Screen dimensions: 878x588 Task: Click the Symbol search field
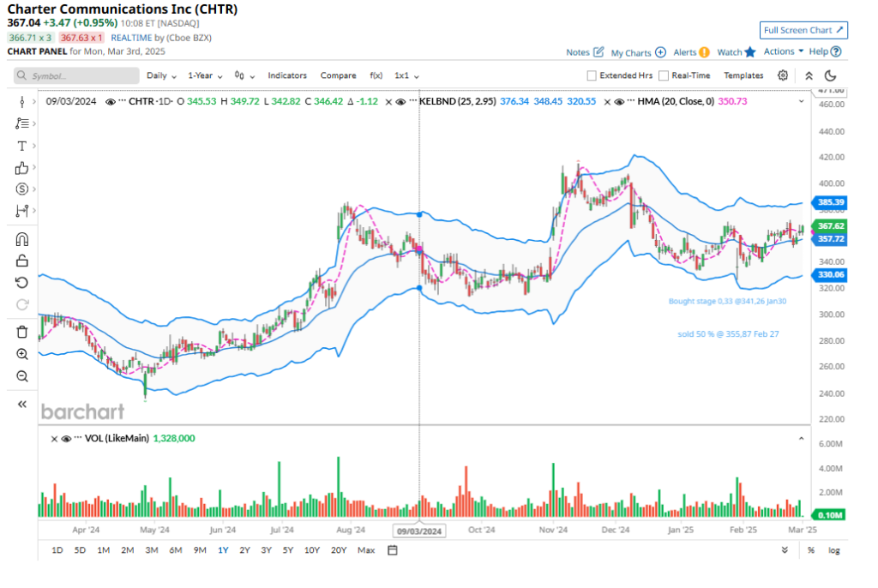click(x=76, y=75)
